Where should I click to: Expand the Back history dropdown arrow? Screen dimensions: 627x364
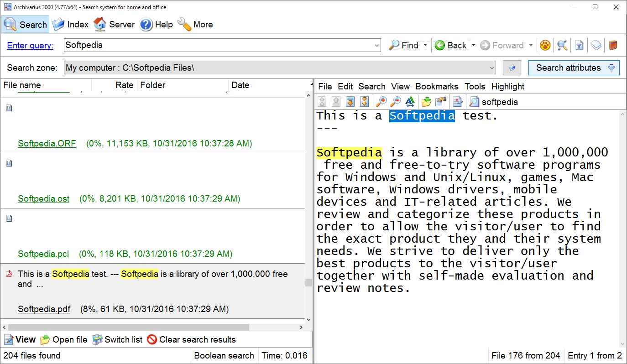point(473,45)
